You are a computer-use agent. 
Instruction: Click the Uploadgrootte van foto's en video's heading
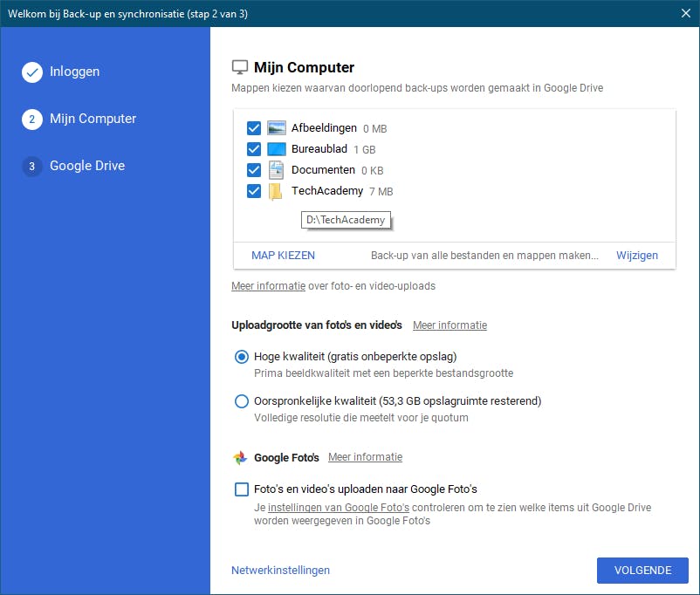[x=317, y=325]
